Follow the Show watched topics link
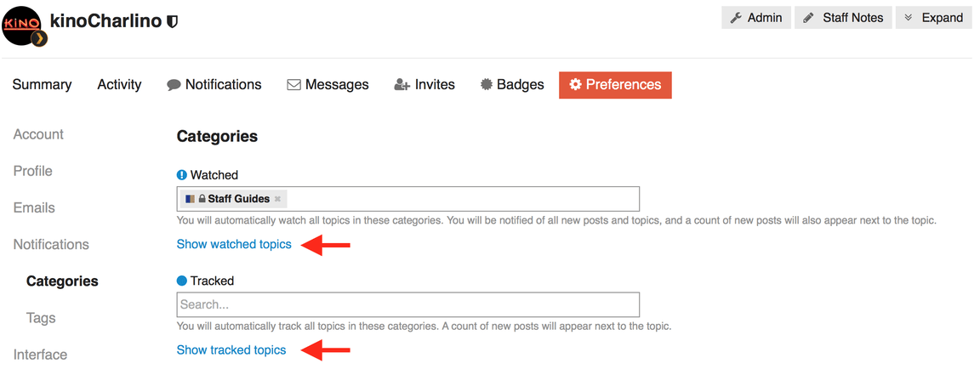This screenshot has height=369, width=980. pyautogui.click(x=234, y=244)
